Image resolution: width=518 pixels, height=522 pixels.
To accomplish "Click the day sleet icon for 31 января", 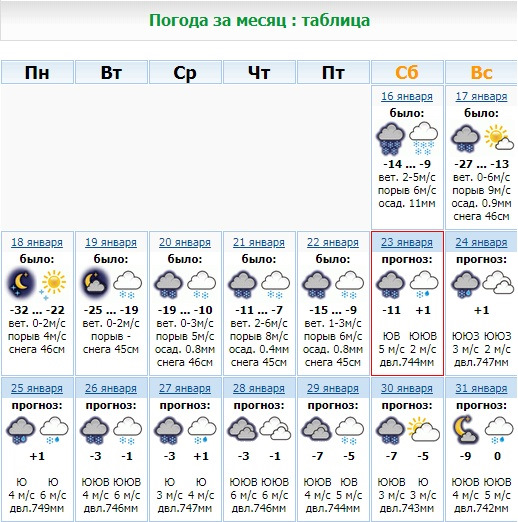I will coord(498,431).
